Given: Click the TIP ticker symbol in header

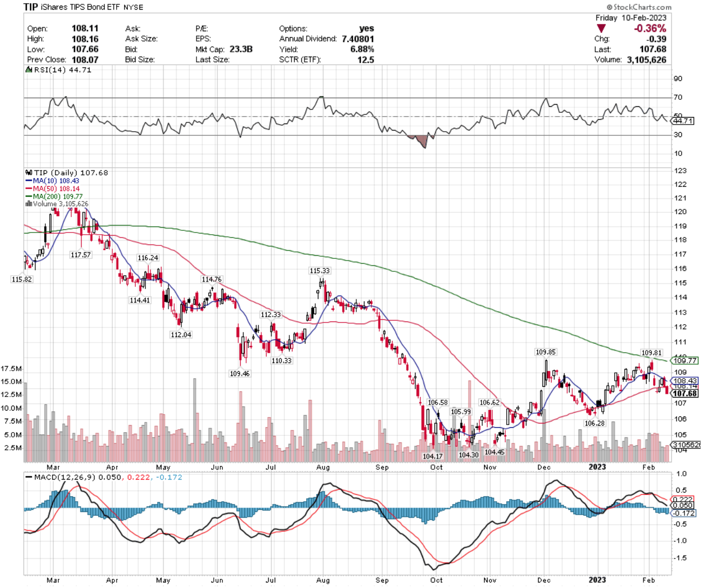Looking at the screenshot, I should 31,7.
